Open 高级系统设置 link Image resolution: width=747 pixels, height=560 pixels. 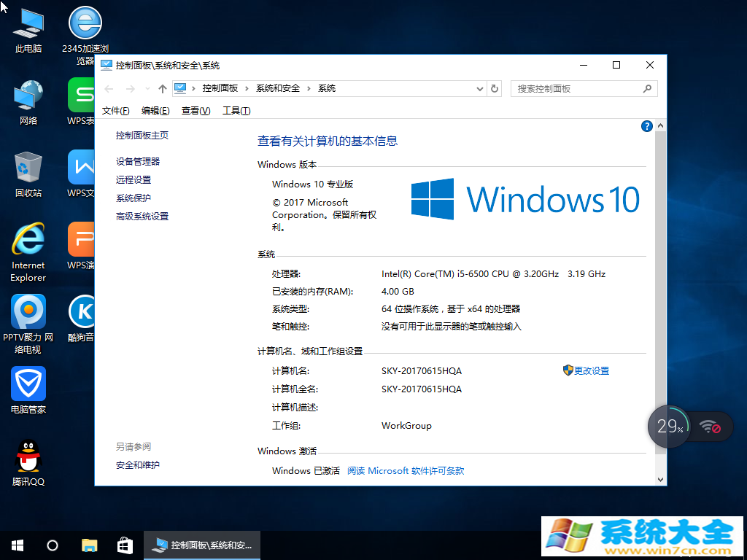[x=142, y=217]
